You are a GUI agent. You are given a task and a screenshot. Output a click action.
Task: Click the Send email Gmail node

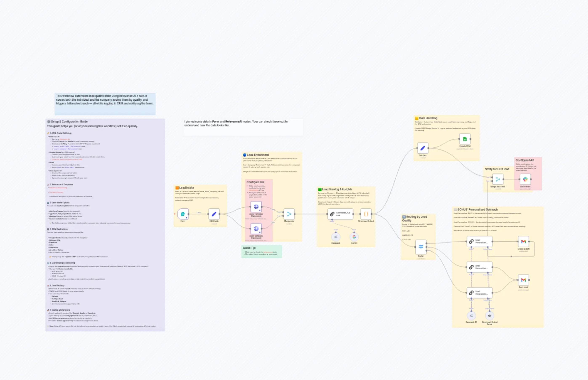pos(523,280)
